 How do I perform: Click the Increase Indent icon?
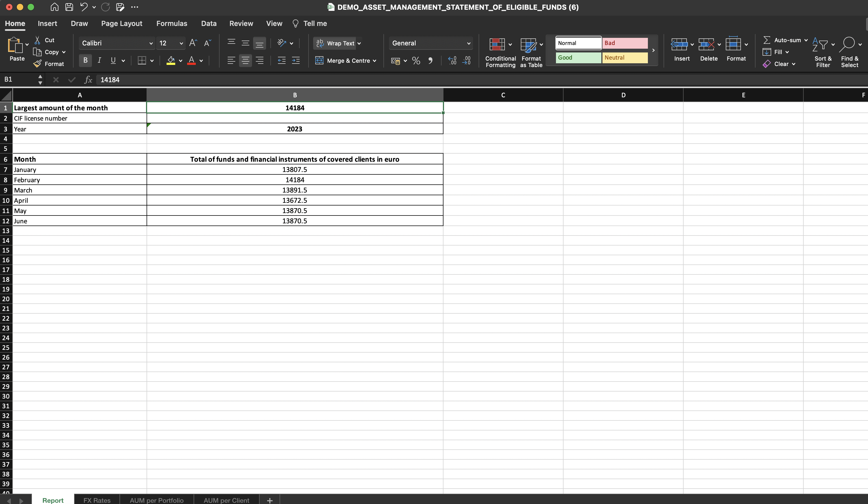296,61
